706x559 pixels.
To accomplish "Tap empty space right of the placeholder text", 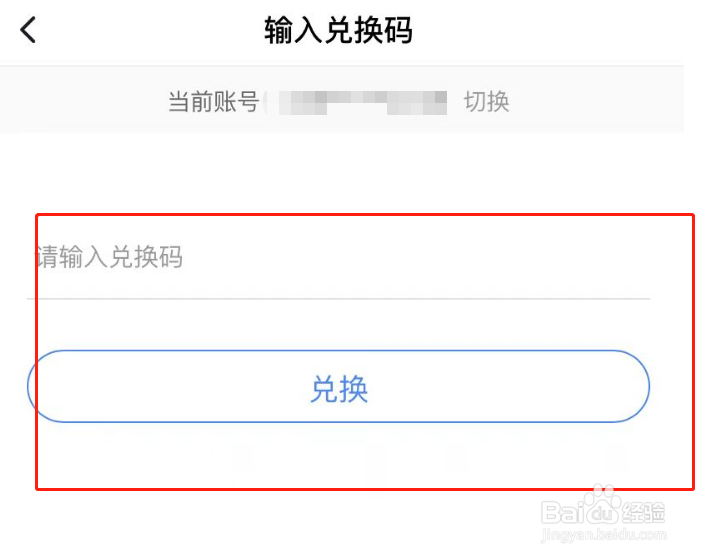I will pos(414,257).
